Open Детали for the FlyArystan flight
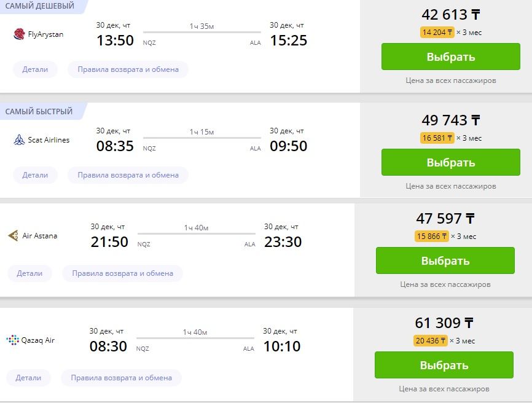This screenshot has height=403, width=532. pos(35,69)
